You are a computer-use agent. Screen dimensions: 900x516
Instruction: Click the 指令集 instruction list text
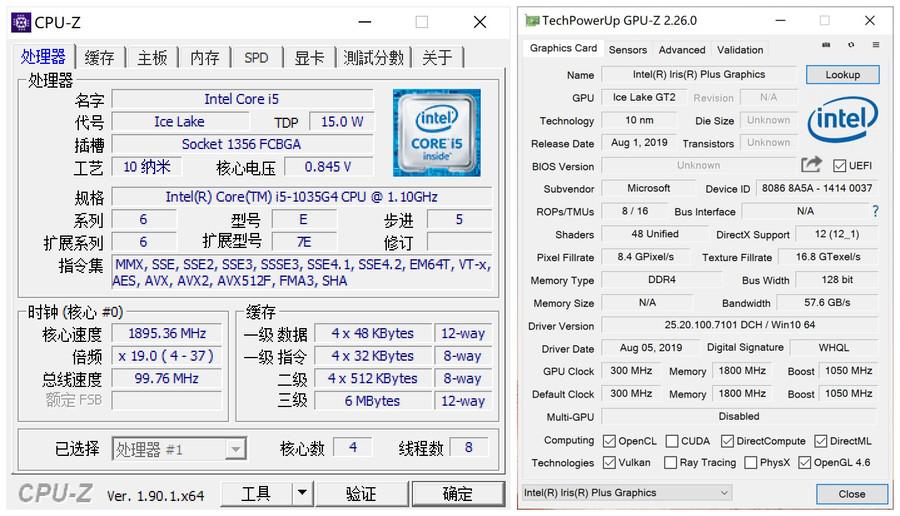tap(302, 273)
